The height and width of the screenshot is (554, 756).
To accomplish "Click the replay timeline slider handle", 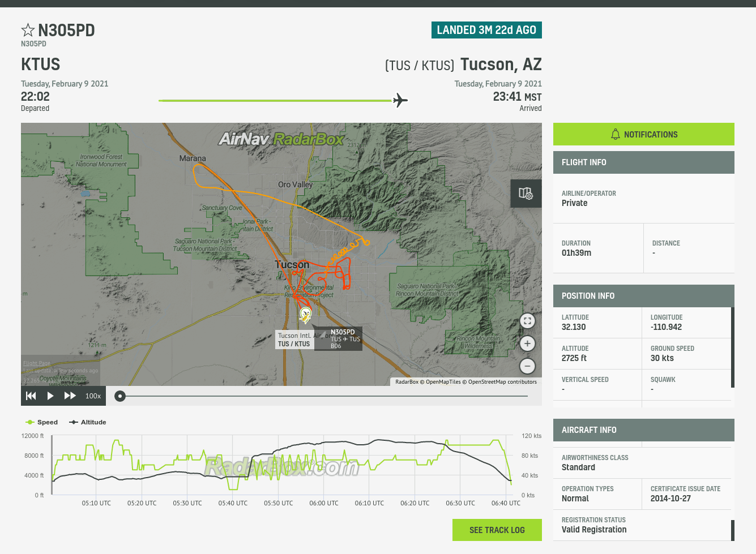I will (x=120, y=396).
